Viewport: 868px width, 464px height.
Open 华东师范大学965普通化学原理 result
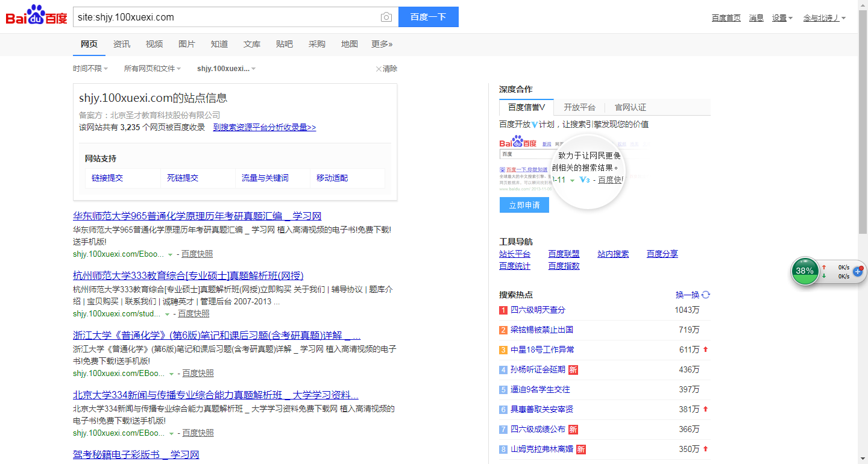(197, 216)
